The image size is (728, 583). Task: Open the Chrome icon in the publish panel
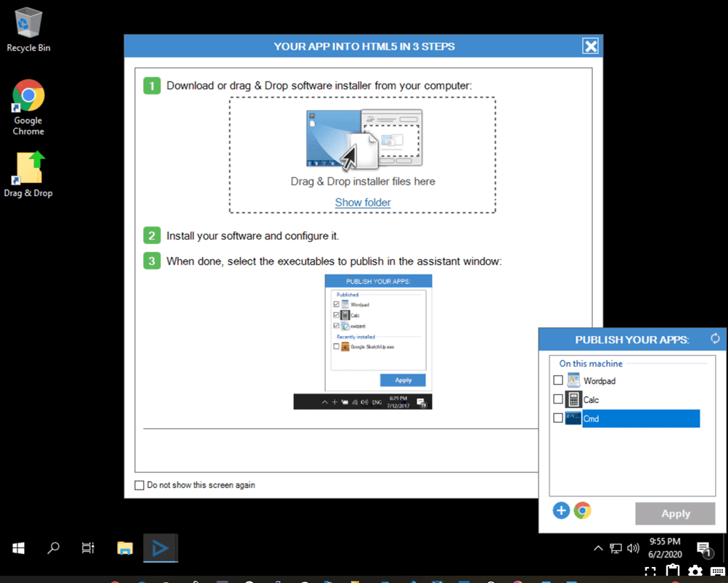(x=582, y=510)
